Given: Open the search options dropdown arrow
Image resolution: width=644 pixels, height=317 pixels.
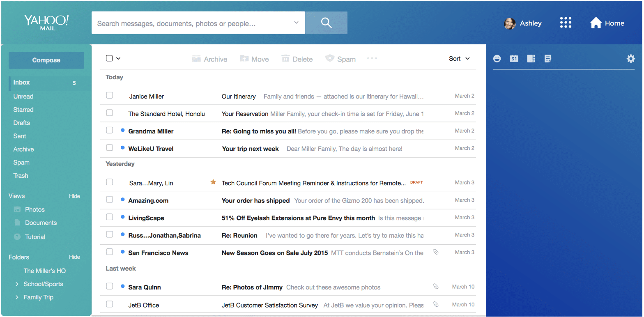Looking at the screenshot, I should click(296, 23).
